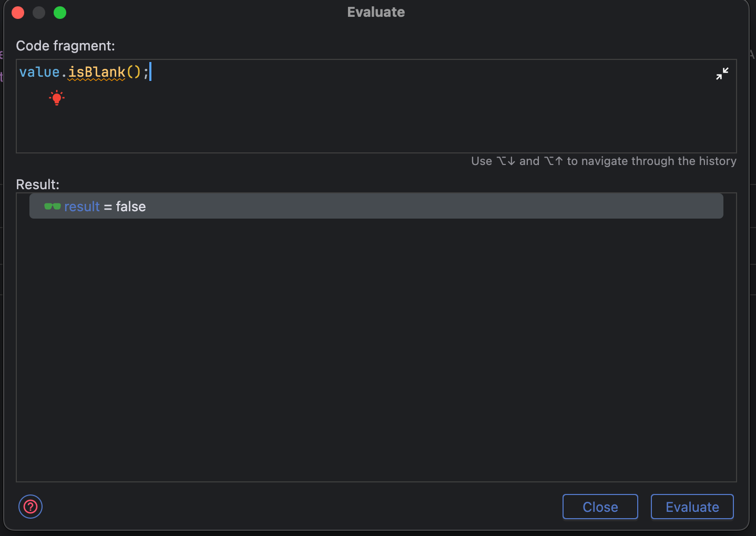Open help via question mark icon
The height and width of the screenshot is (536, 756).
[x=30, y=507]
